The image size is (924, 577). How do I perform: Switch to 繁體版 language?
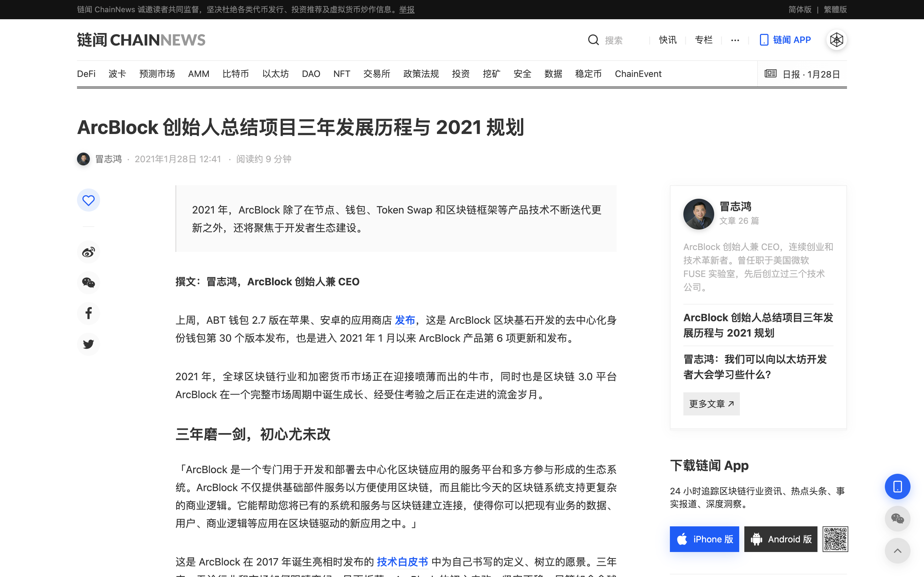pos(835,10)
